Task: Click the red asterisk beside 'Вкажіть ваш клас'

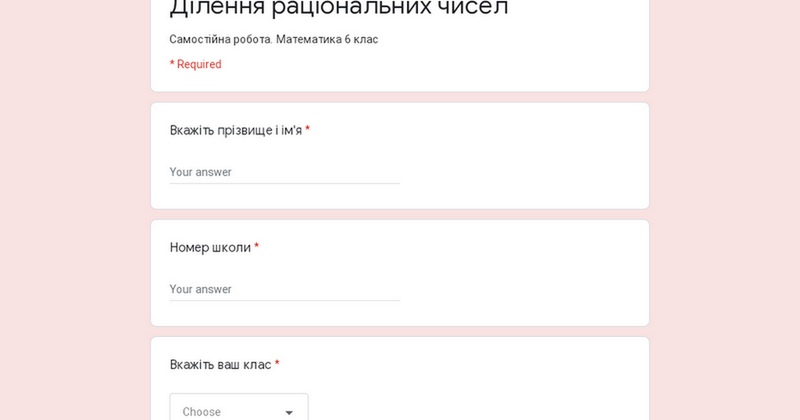Action: tap(277, 364)
